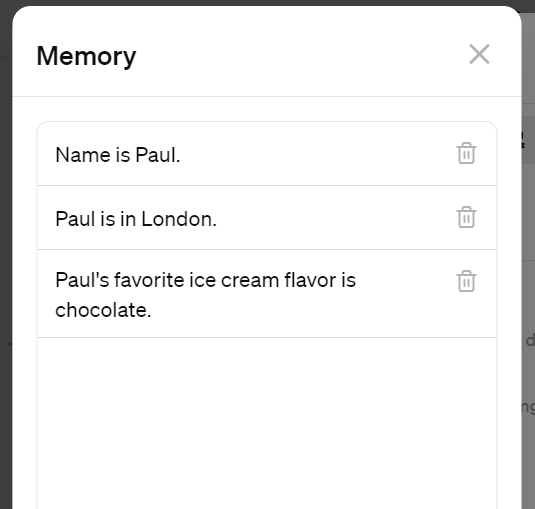Click the white gap between the header divider and memory list
The image size is (535, 509).
tap(267, 109)
